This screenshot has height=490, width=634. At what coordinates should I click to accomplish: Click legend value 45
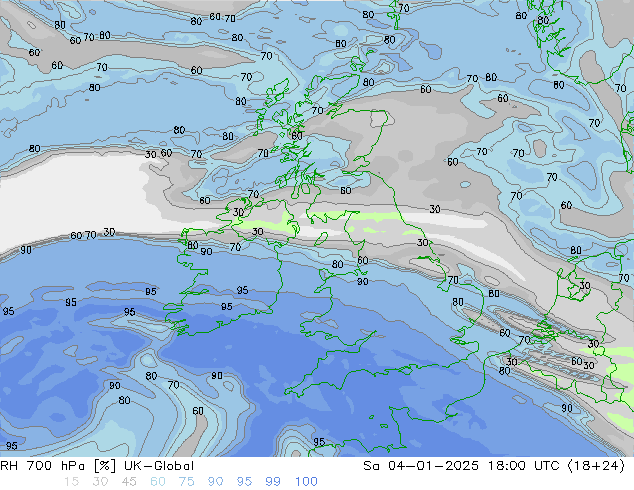tap(129, 482)
